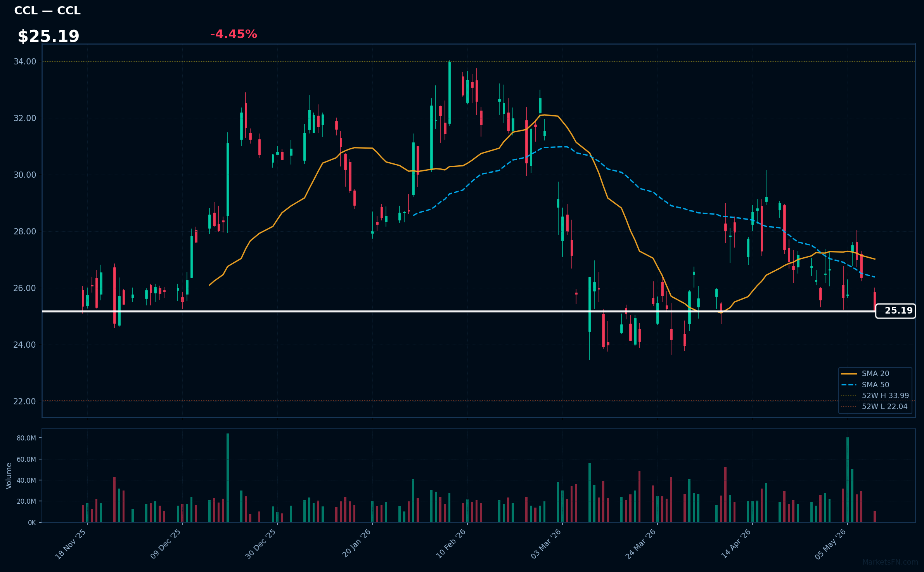Image resolution: width=924 pixels, height=572 pixels.
Task: Select the SMA 50 legend entry
Action: pos(876,385)
